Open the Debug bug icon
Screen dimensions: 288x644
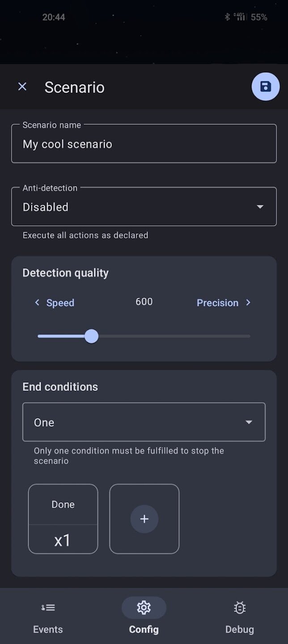coord(240,607)
